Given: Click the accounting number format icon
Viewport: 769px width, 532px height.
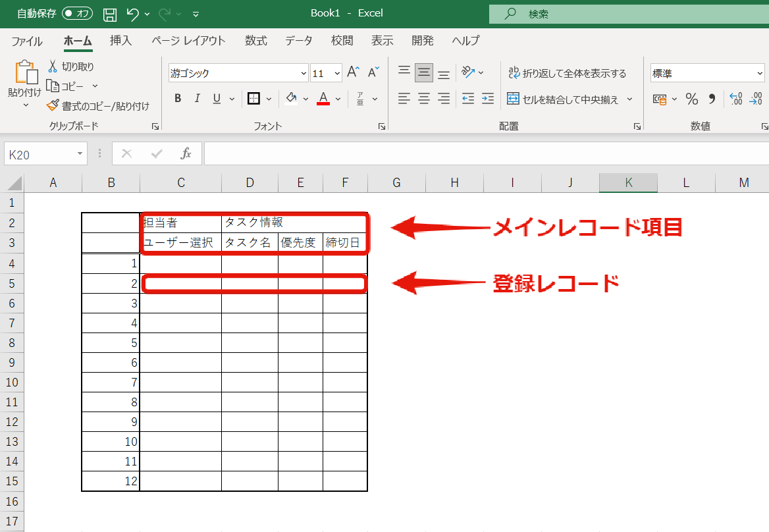Looking at the screenshot, I should click(660, 99).
